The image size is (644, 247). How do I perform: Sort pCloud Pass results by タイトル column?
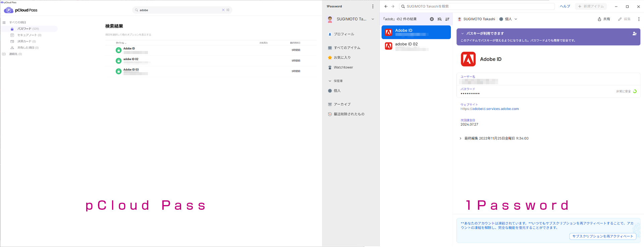[x=121, y=43]
